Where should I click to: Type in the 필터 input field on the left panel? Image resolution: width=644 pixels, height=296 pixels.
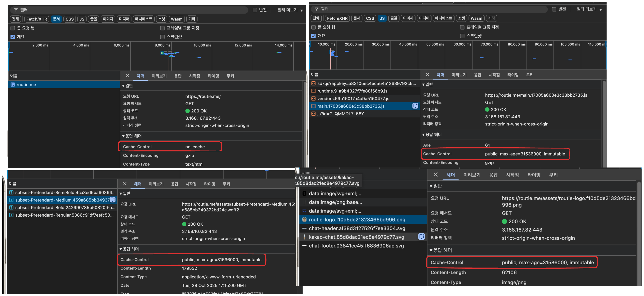point(125,10)
